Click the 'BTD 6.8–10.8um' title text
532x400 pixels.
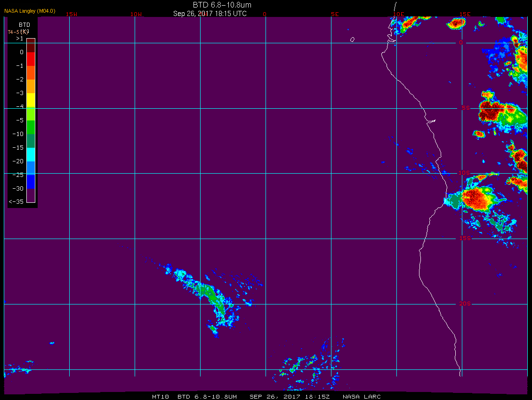(x=222, y=5)
